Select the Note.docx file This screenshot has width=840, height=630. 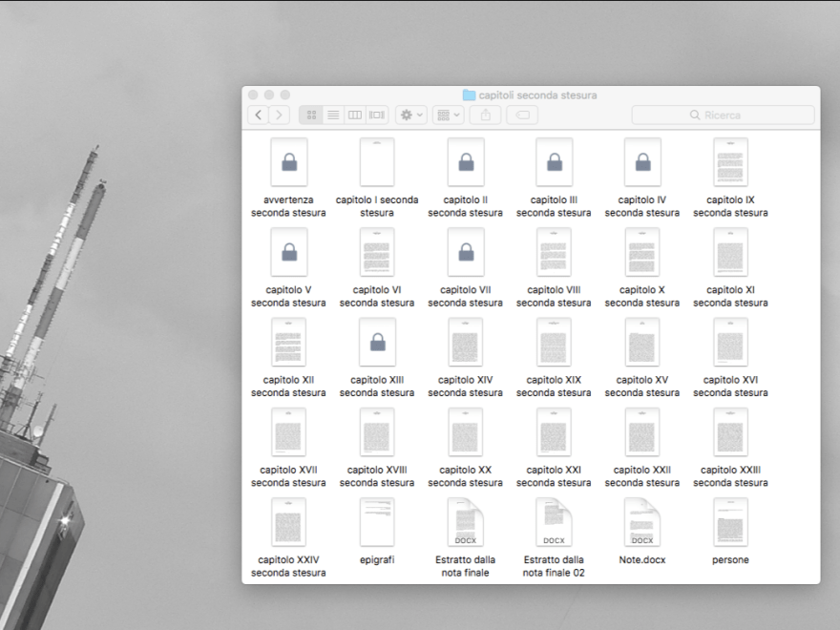pos(642,522)
